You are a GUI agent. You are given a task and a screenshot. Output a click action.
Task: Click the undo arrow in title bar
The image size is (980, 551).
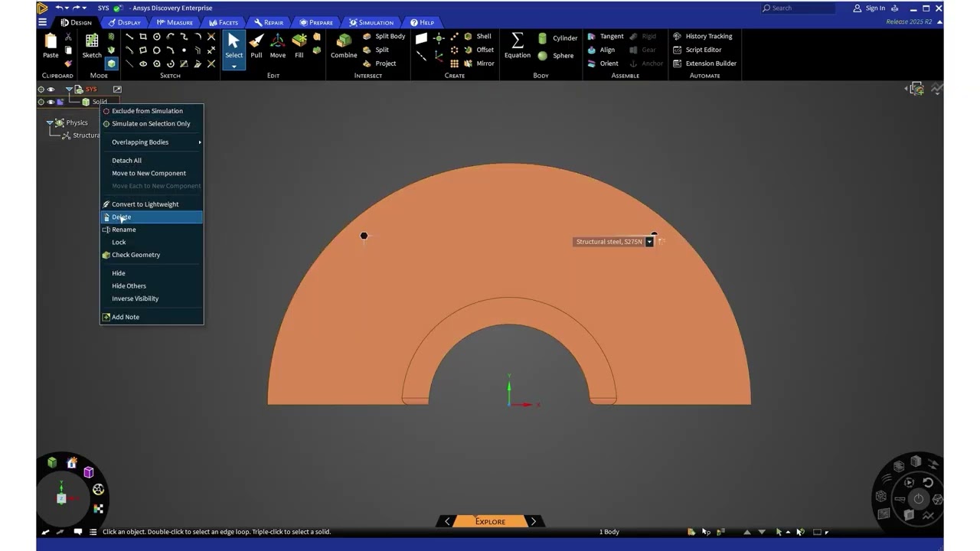(58, 8)
